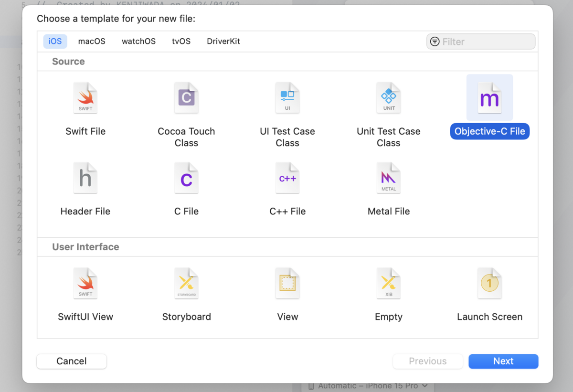Click the Header File template icon

pyautogui.click(x=85, y=178)
